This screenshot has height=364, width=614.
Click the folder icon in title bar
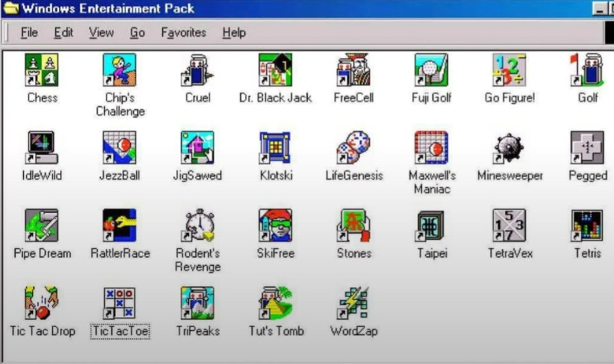coord(10,8)
